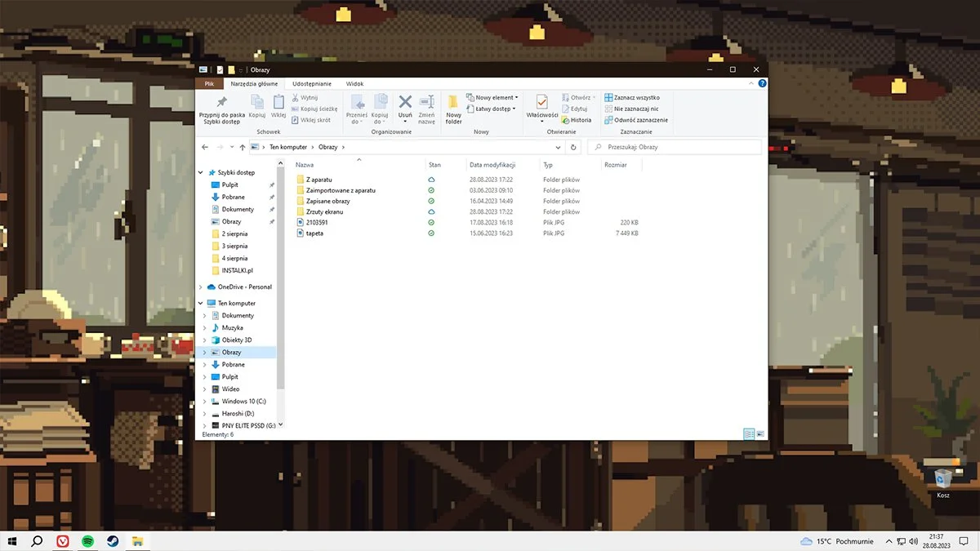Collapse the Ten komputer tree node
Viewport: 980px width, 551px height.
pos(198,303)
